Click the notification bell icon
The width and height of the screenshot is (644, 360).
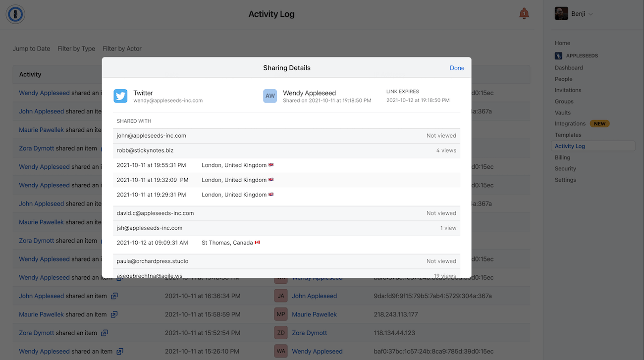524,13
